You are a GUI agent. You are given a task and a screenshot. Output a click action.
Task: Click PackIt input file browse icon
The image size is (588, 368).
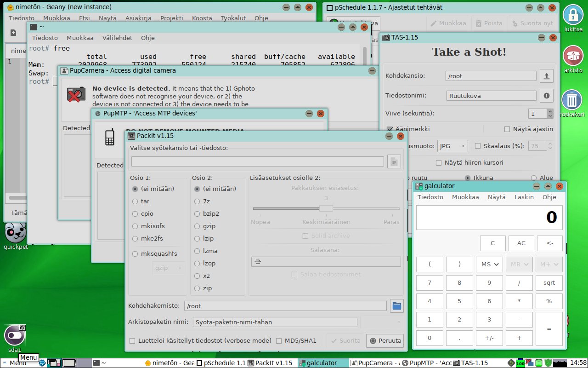pyautogui.click(x=394, y=161)
